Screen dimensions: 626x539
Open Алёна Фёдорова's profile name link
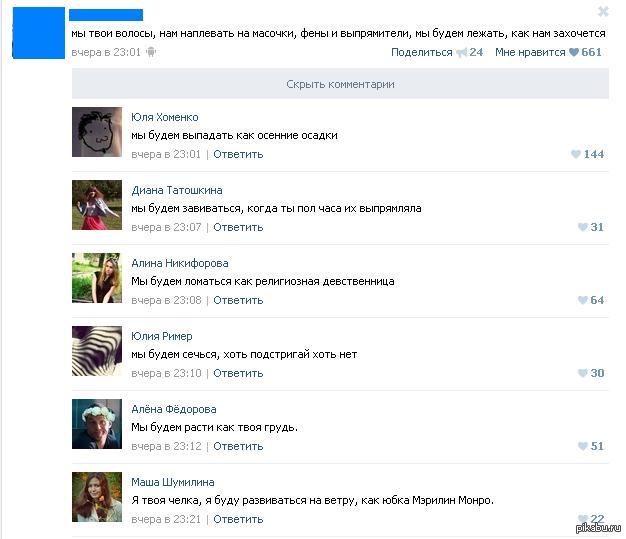tap(174, 409)
